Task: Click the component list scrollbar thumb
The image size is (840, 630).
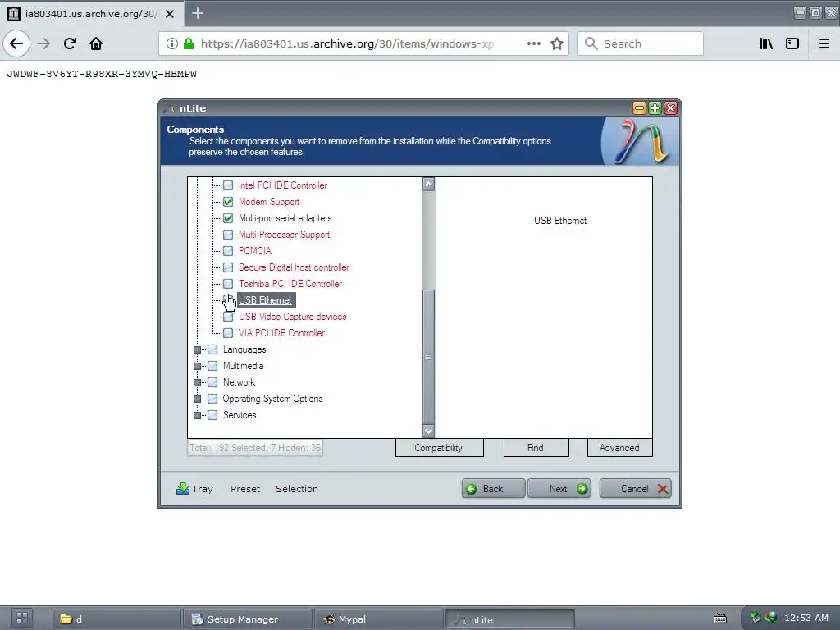Action: (x=428, y=357)
